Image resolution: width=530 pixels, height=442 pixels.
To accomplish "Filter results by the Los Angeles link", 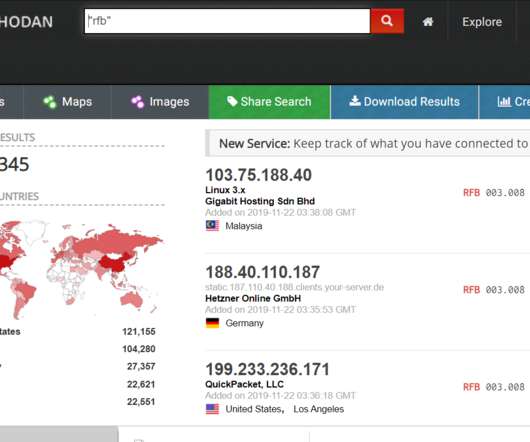I will coord(319,409).
